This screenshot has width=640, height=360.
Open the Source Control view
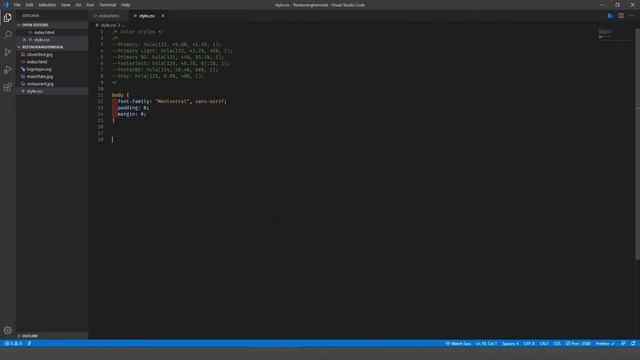coord(7,52)
